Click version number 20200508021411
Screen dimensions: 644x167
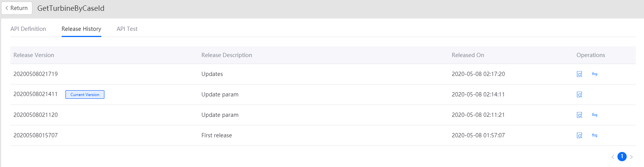[35, 94]
